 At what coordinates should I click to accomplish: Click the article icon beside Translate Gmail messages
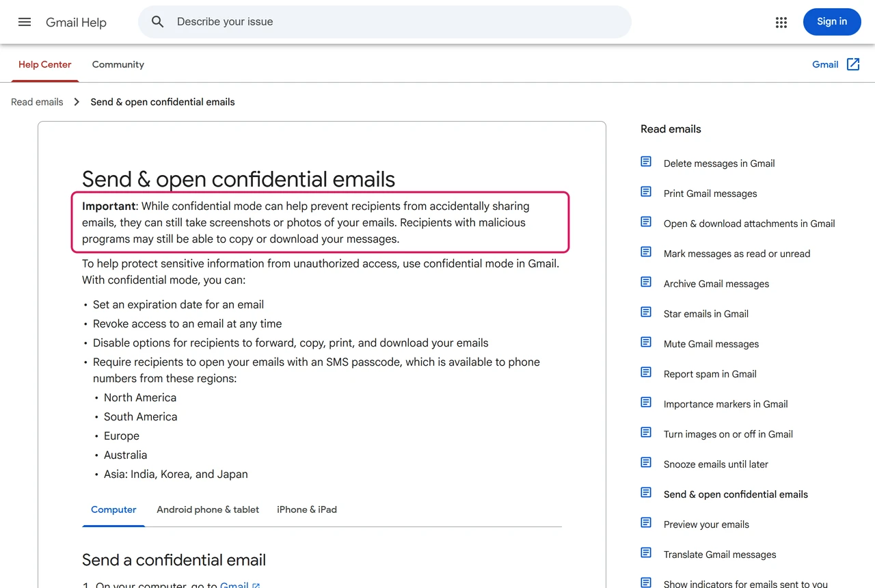(646, 552)
